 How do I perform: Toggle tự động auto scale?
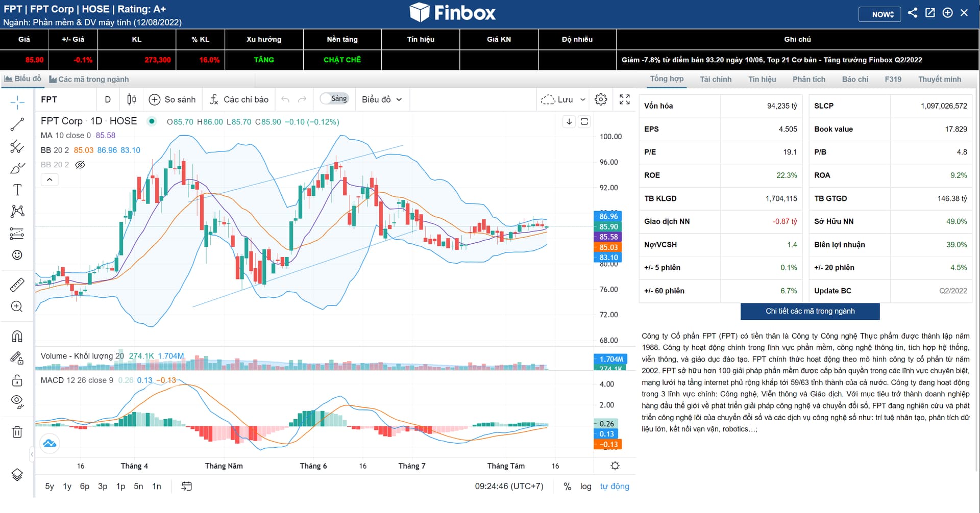click(x=615, y=486)
